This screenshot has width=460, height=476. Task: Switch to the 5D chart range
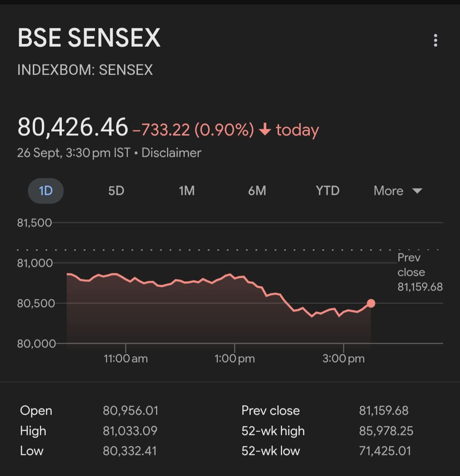coord(116,191)
